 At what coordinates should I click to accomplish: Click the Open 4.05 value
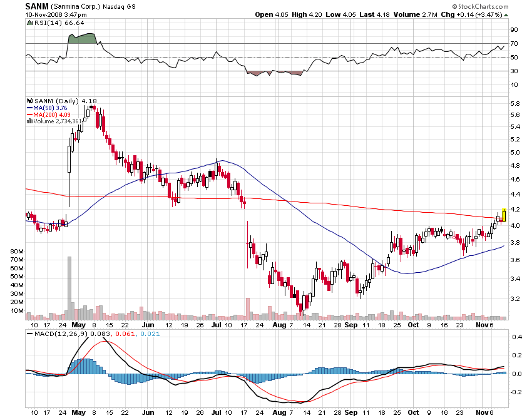272,14
